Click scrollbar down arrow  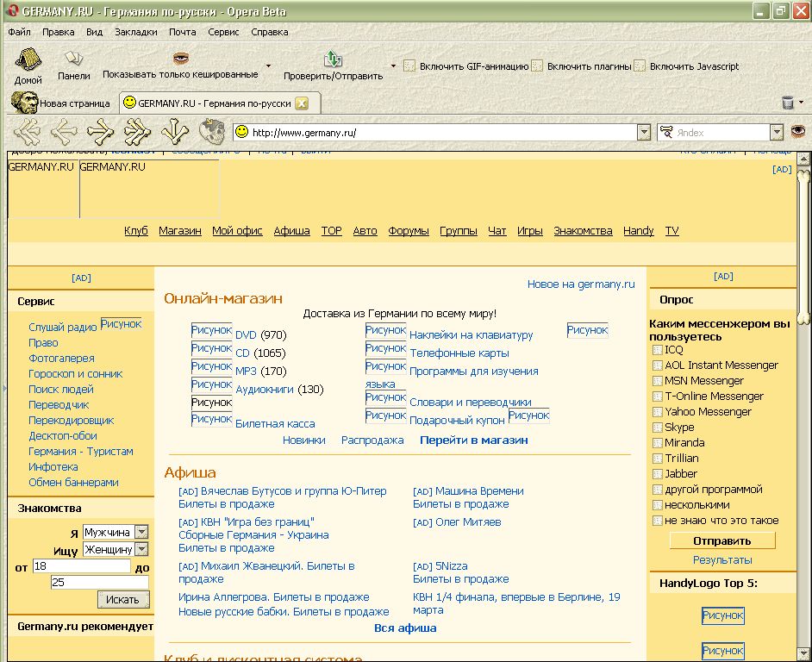pyautogui.click(x=803, y=653)
